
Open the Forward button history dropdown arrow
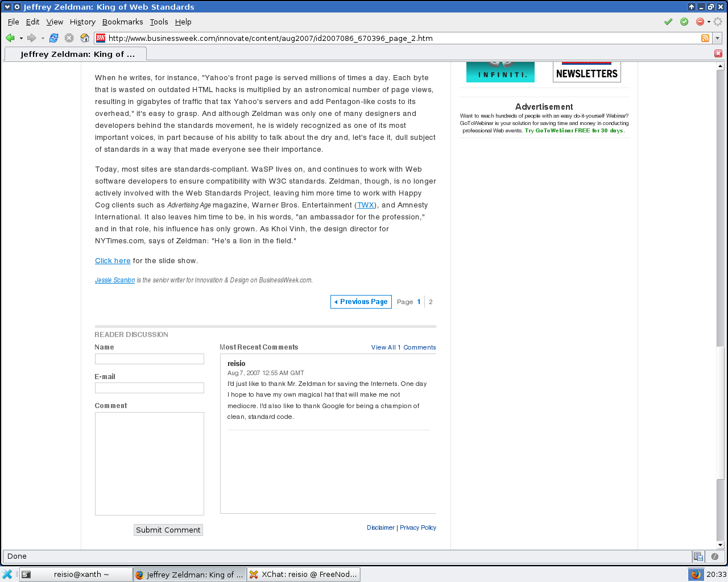point(43,39)
